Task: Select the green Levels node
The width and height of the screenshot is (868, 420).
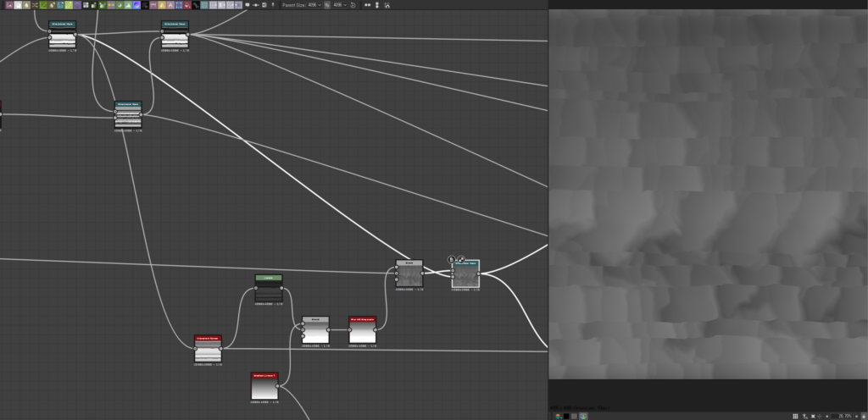Action: coord(269,289)
